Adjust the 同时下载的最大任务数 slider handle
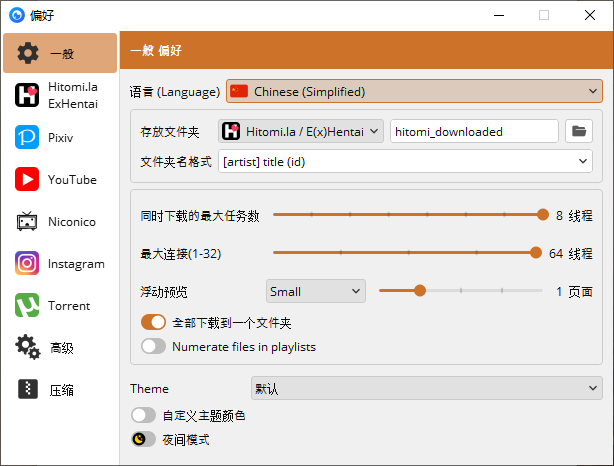This screenshot has width=614, height=466. point(542,214)
